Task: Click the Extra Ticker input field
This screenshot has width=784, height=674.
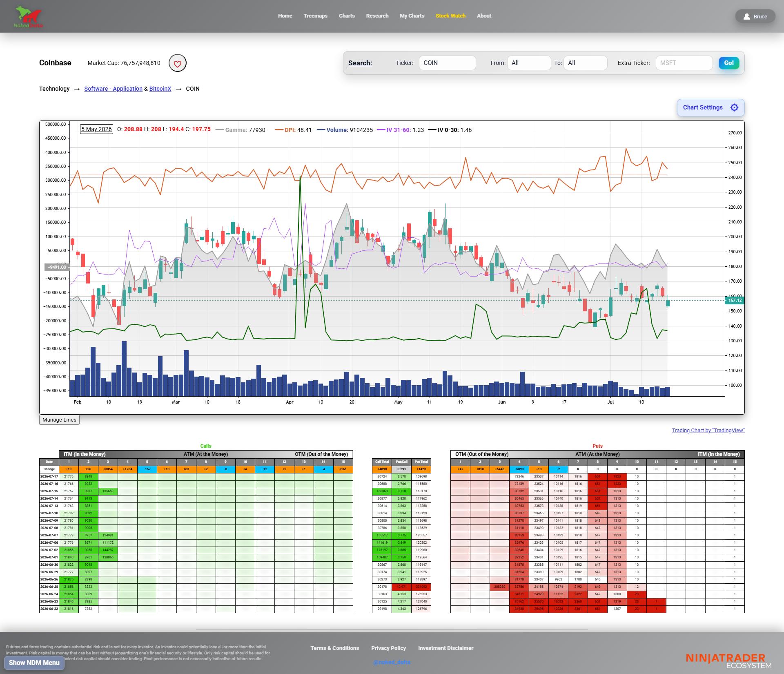Action: [684, 63]
